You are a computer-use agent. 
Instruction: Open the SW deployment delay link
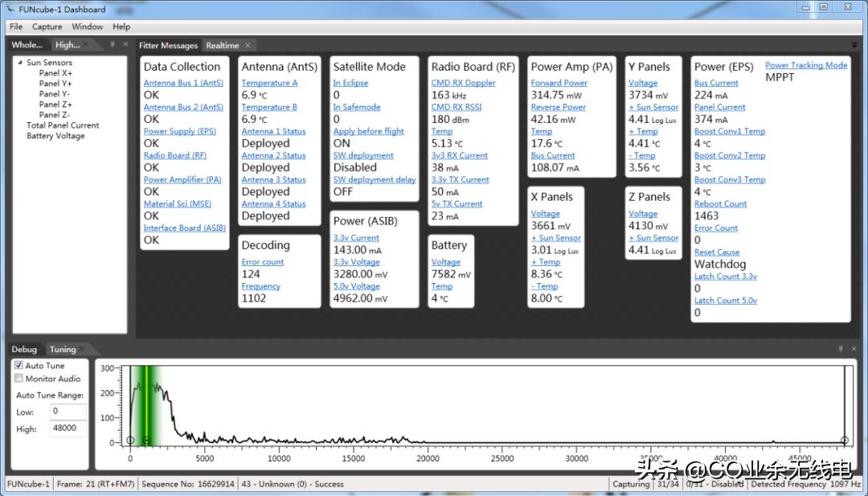[375, 180]
